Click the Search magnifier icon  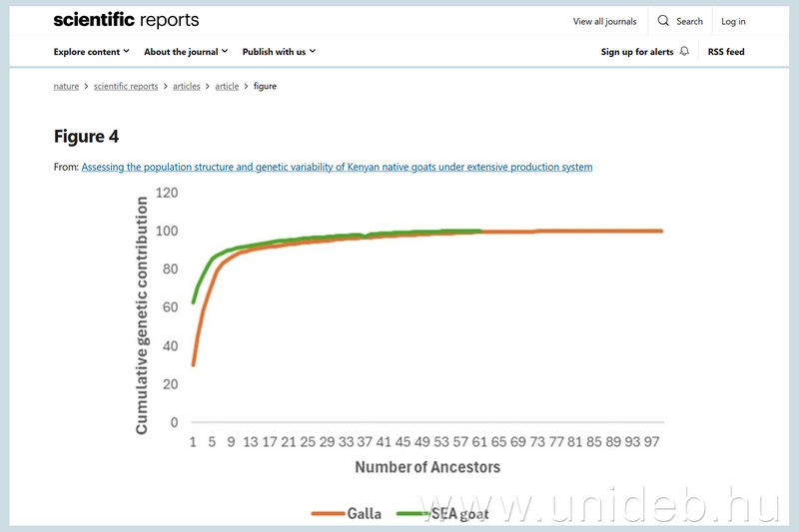665,21
